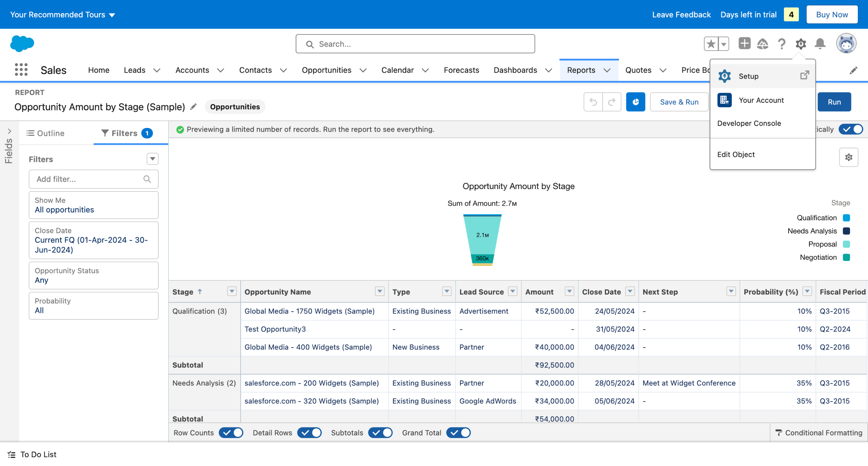Screen dimensions: 868x466
Task: Click Conditional Formatting button
Action: click(819, 433)
